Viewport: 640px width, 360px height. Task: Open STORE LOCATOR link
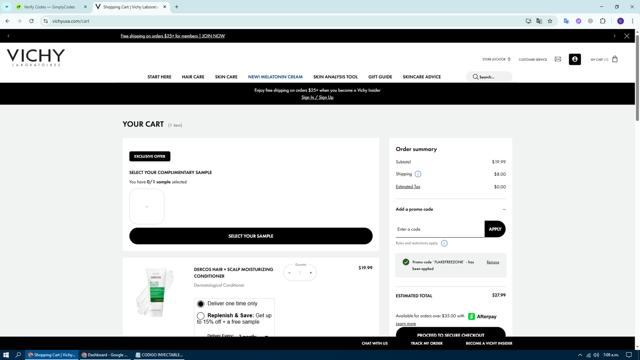496,59
